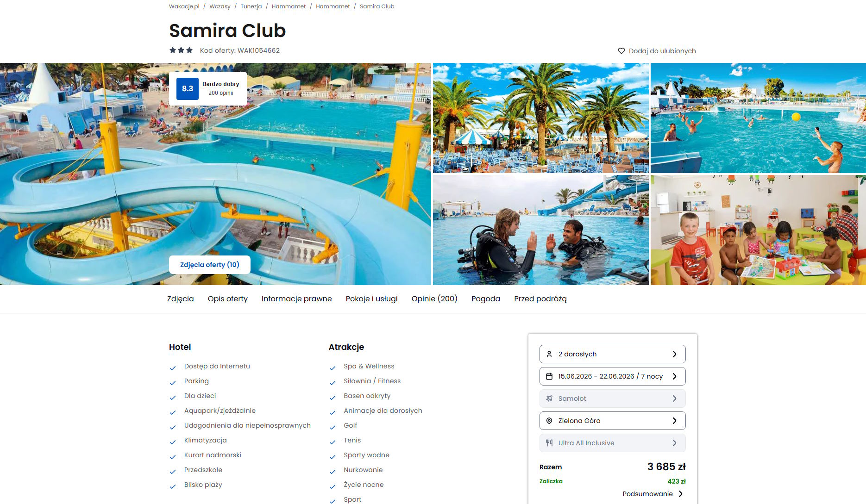Open the kids playroom photo thumbnail
The width and height of the screenshot is (866, 504).
pos(758,230)
